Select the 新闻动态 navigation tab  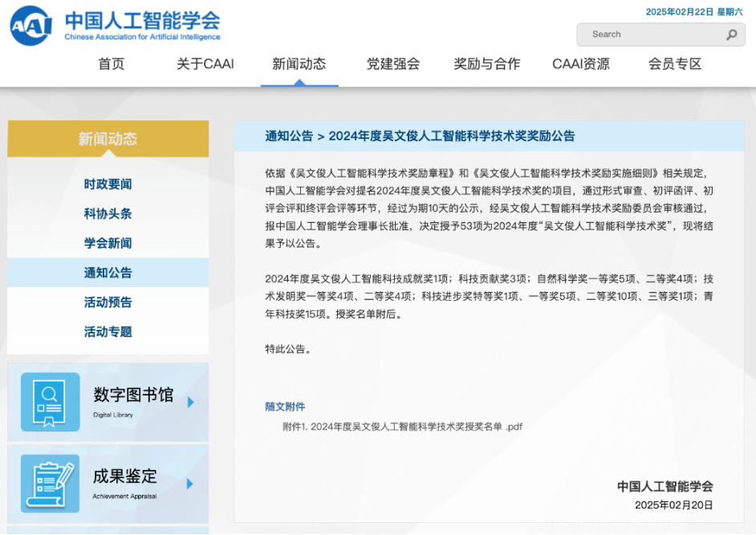click(299, 63)
